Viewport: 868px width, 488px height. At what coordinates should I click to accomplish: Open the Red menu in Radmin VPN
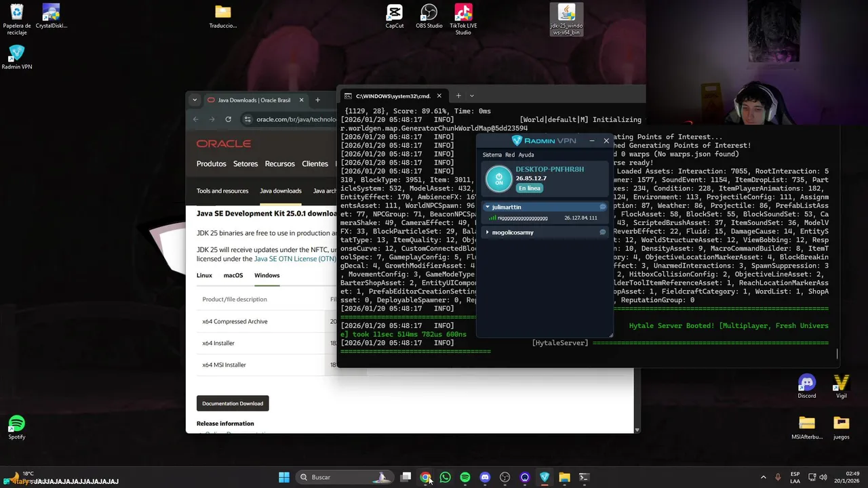pos(510,155)
